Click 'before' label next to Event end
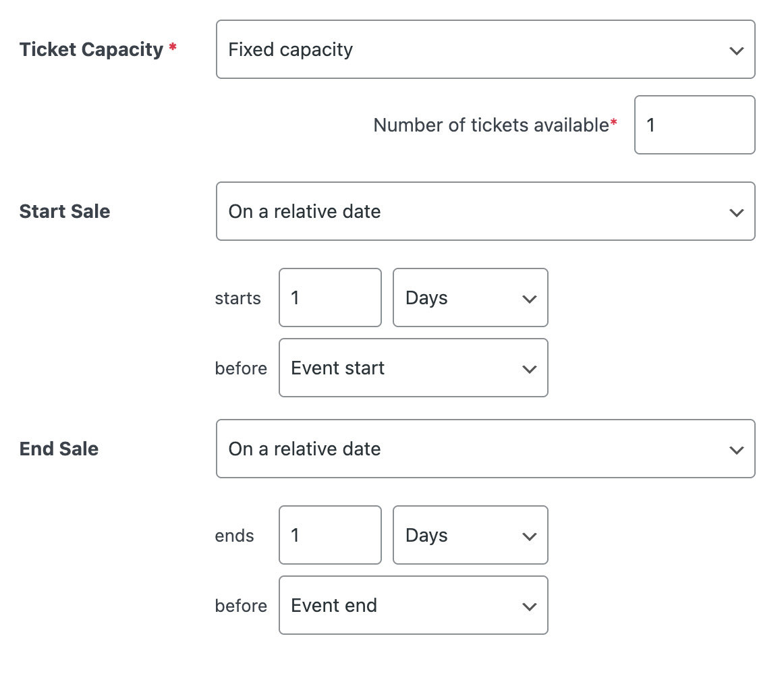This screenshot has width=784, height=680. tap(241, 606)
